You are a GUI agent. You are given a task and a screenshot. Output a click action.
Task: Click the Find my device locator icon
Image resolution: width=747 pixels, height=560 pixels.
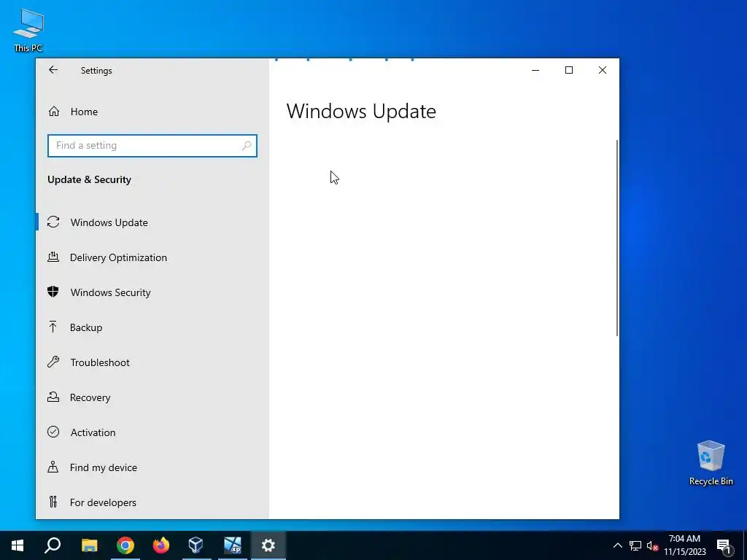pyautogui.click(x=53, y=467)
